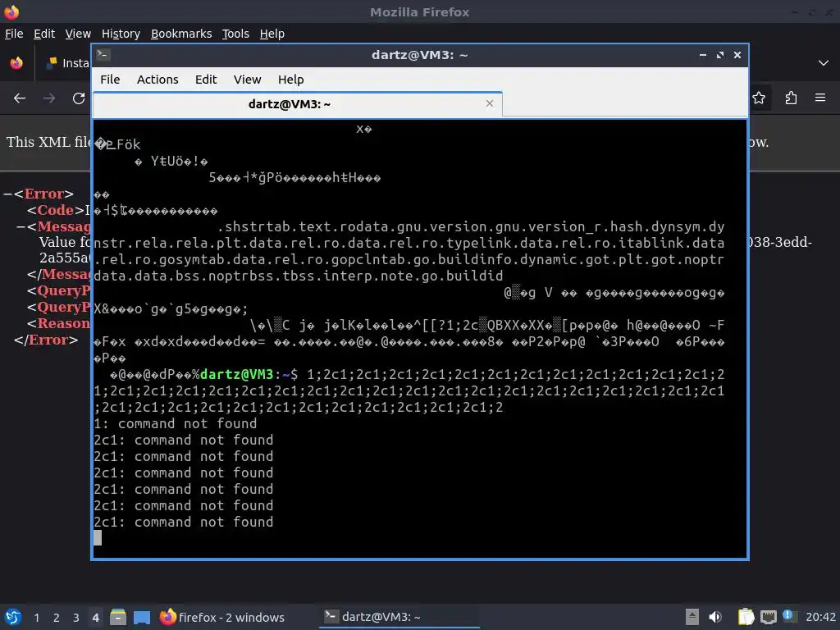Open the file manager taskbar icon

tap(118, 617)
